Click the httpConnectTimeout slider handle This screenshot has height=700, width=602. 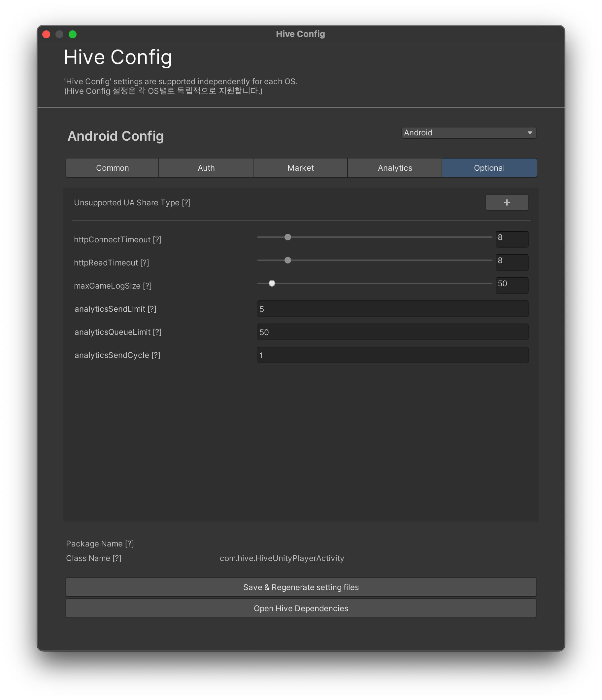(288, 237)
